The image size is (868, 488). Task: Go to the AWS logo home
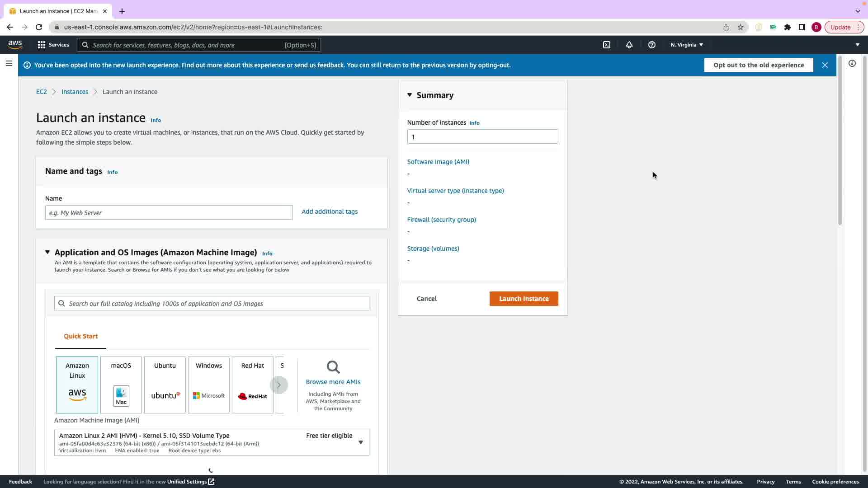click(15, 44)
